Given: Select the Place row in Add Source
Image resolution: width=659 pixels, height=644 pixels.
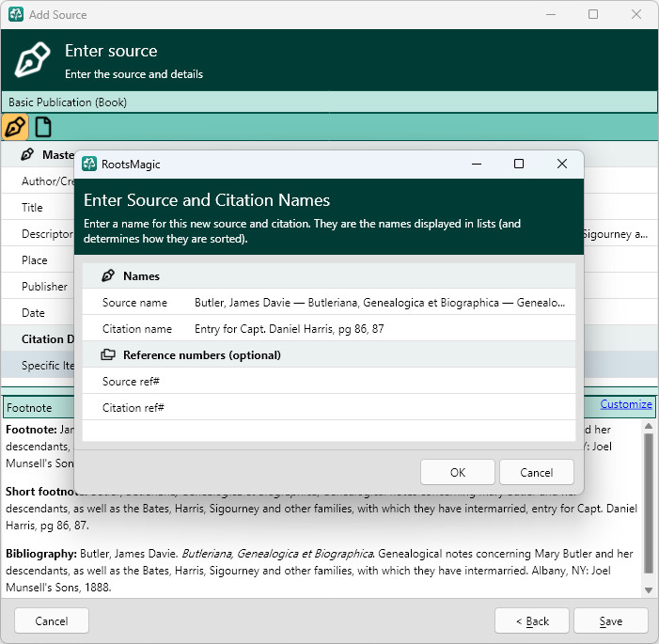Looking at the screenshot, I should click(x=38, y=260).
